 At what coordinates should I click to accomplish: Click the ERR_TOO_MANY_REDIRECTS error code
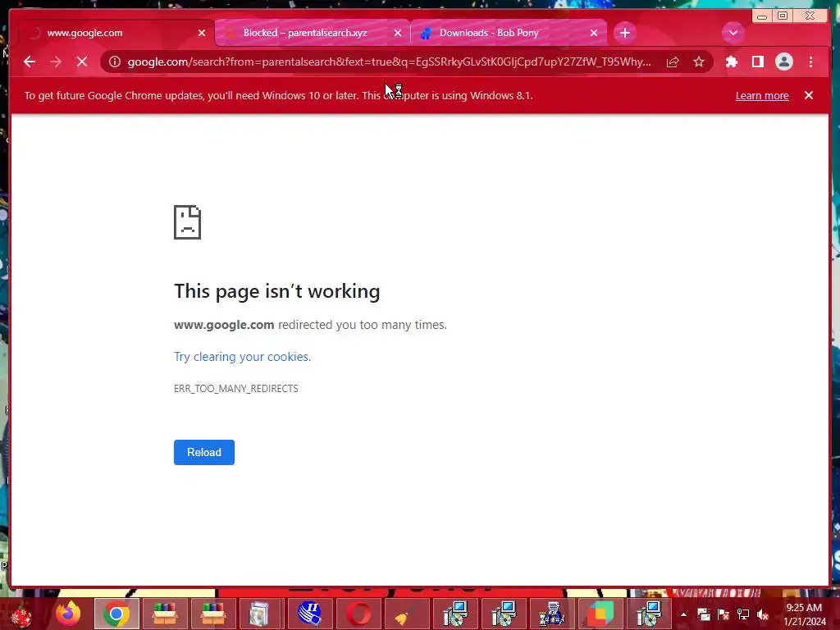point(235,388)
